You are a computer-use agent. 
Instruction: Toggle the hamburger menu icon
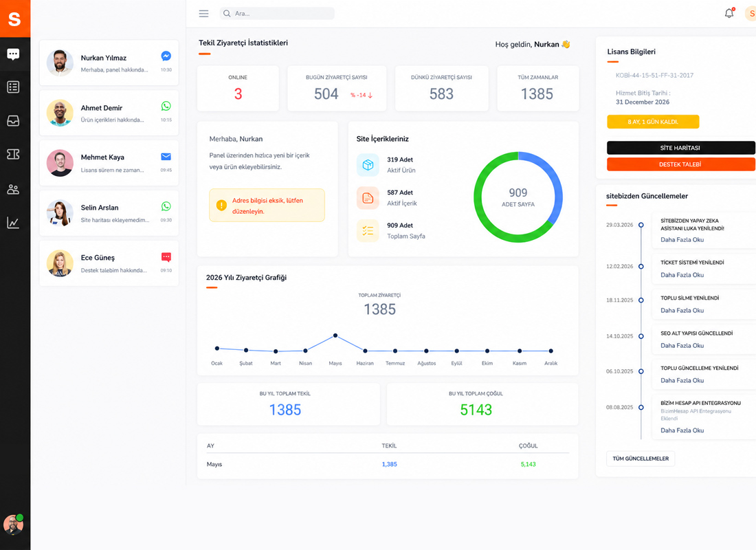pyautogui.click(x=204, y=14)
